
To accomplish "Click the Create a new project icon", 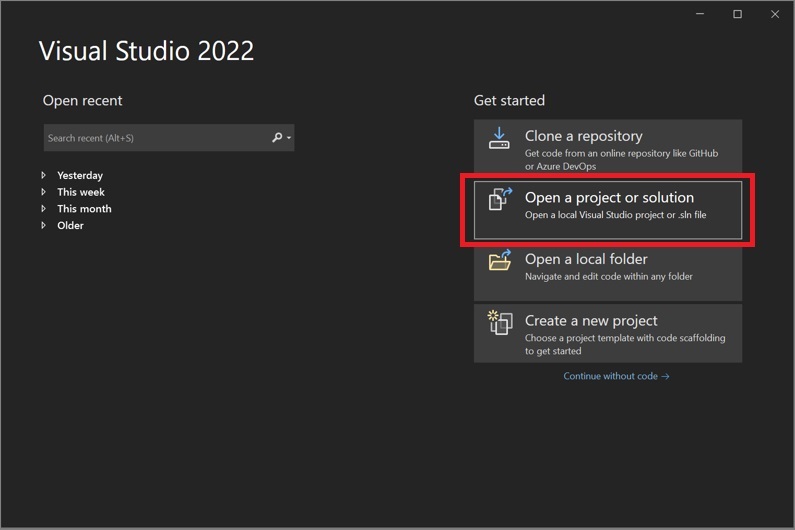I will tap(500, 323).
